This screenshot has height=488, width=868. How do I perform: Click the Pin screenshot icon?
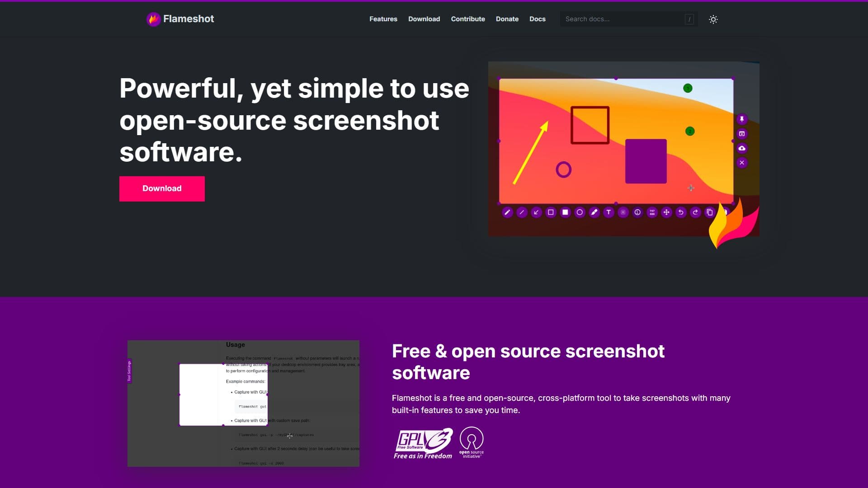coord(742,119)
